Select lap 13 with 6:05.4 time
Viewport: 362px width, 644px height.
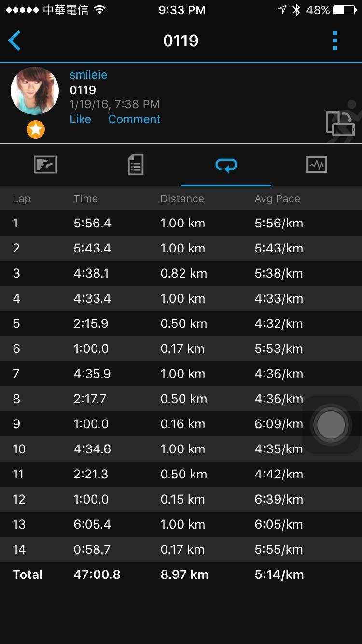tap(181, 524)
